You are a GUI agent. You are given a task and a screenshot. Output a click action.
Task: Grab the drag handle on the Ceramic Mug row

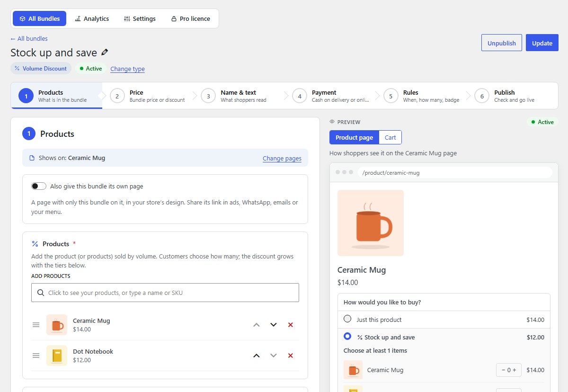tap(36, 325)
